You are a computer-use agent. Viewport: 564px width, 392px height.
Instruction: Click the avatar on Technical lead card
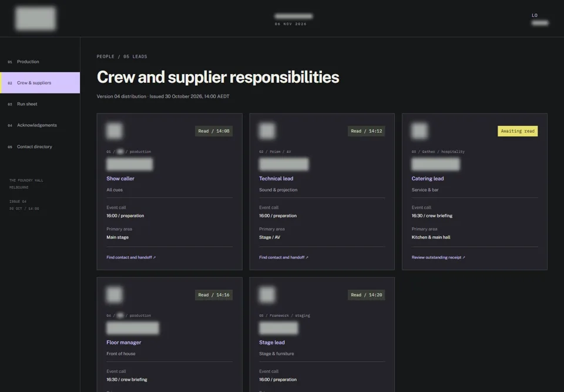click(267, 130)
